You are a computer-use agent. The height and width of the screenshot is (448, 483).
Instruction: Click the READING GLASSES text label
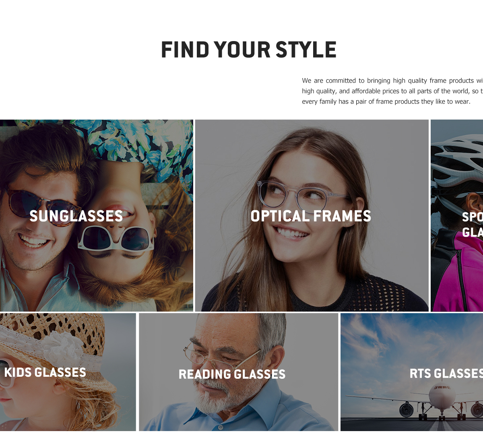coord(232,374)
